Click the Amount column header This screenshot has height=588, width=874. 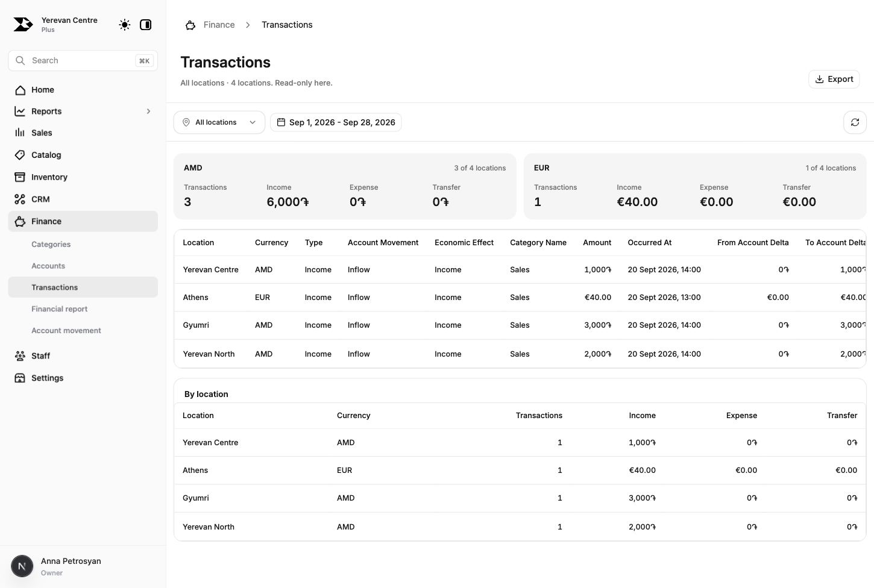[x=597, y=243]
